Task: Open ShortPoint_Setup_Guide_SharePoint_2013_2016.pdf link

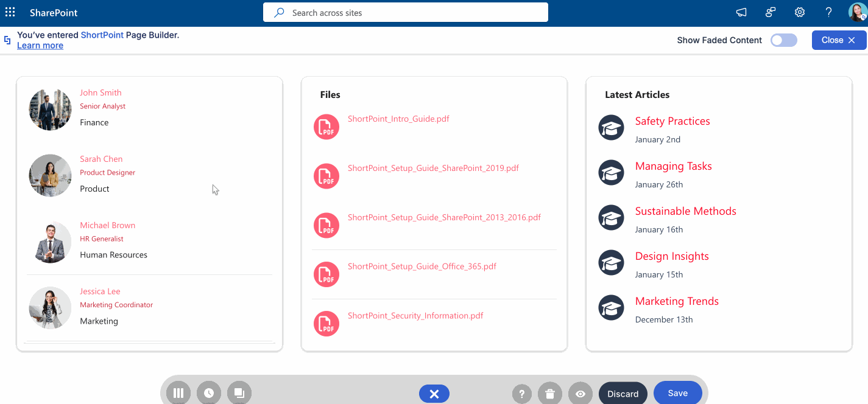Action: tap(444, 217)
